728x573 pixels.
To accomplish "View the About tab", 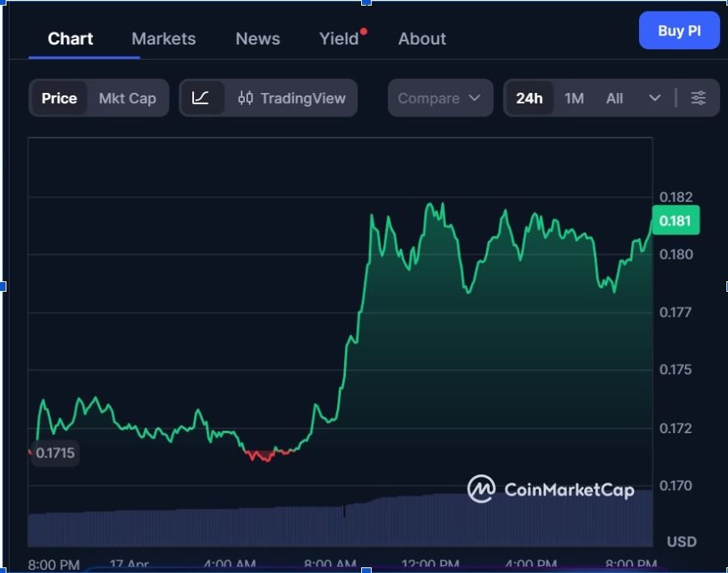I will coord(421,38).
